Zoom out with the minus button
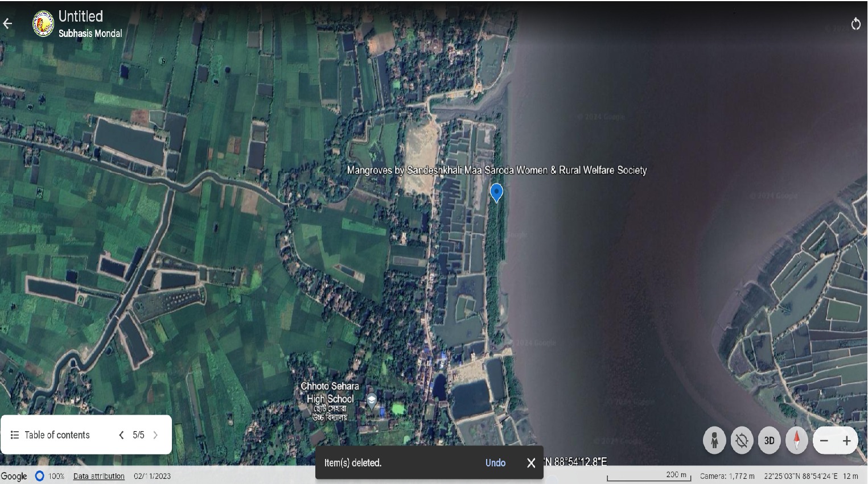Screen dimensions: 868x484 (824, 441)
